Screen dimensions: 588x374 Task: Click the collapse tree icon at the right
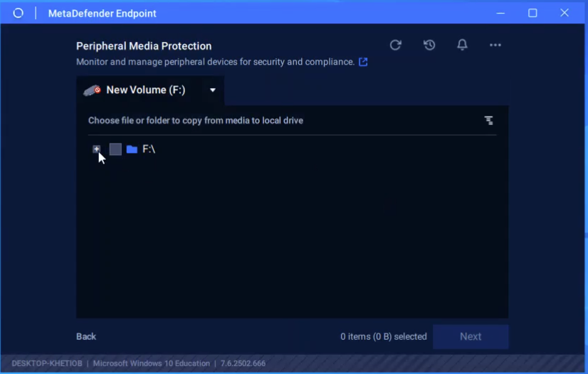[x=488, y=121]
